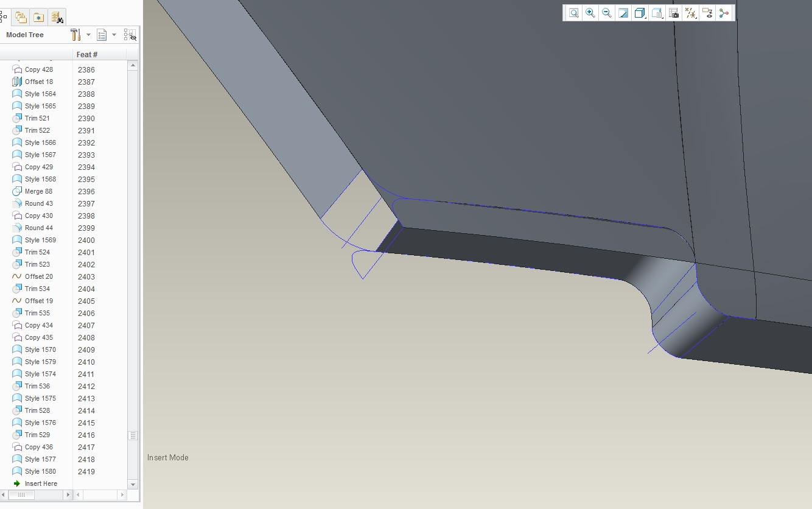
Task: Click the Model Tree scroll up arrow
Action: 133,65
